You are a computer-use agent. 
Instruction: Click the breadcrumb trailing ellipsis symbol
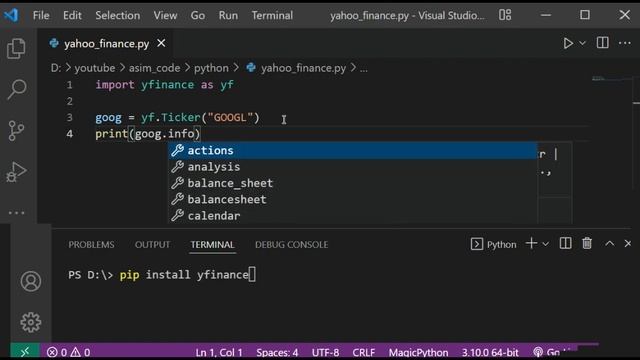pyautogui.click(x=363, y=68)
